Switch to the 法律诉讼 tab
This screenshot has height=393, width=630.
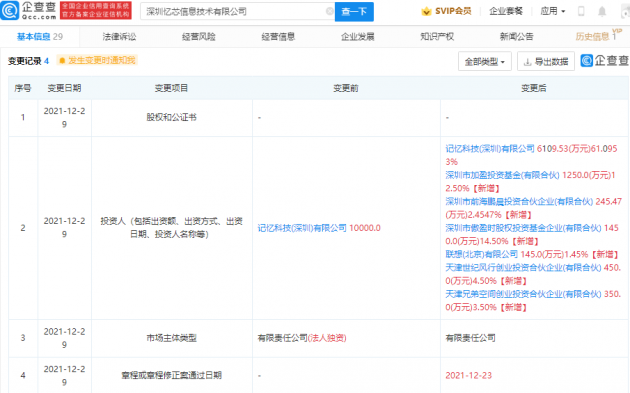(x=119, y=37)
